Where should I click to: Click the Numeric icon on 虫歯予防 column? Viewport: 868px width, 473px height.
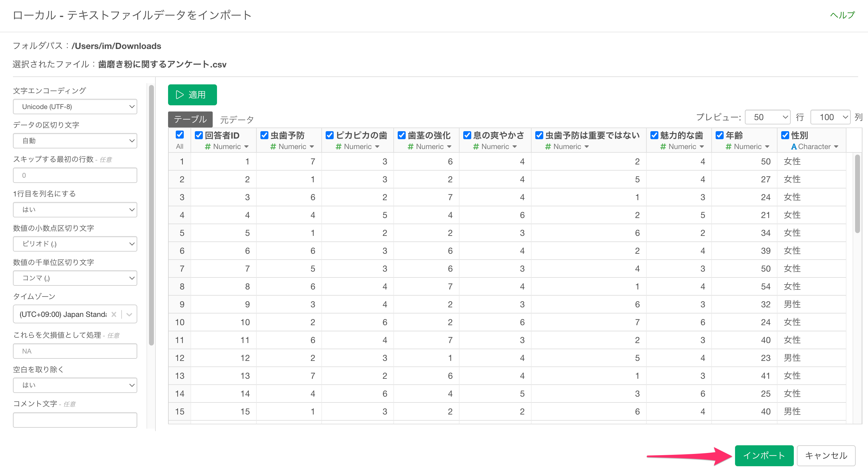(x=273, y=146)
